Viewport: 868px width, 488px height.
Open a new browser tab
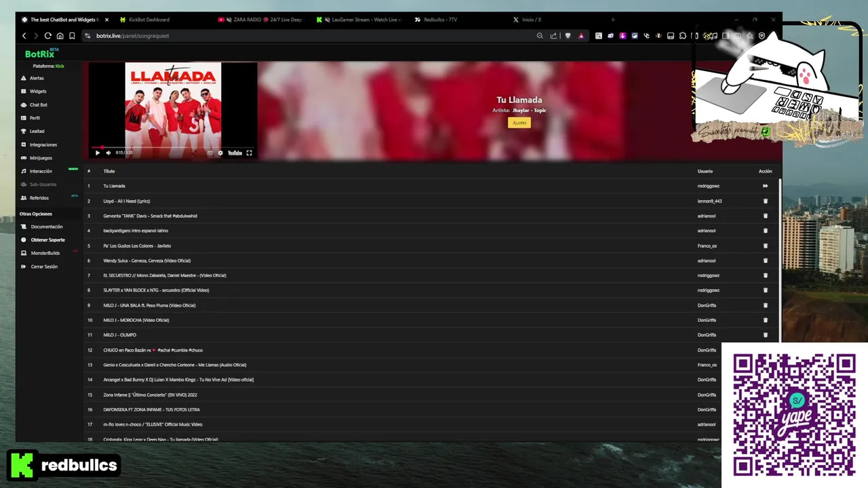click(613, 20)
